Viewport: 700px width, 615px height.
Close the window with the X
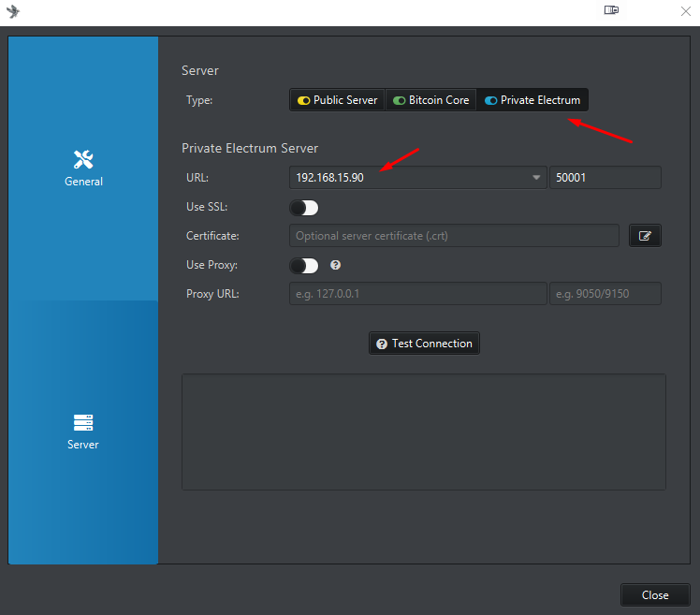point(686,10)
